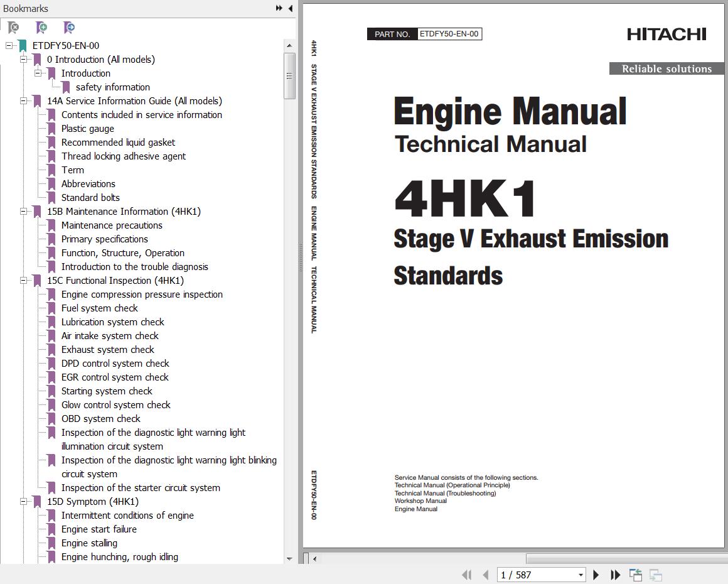Open Engine hunching, rough idling bookmark
Viewport: 728px width, 584px height.
pos(119,557)
